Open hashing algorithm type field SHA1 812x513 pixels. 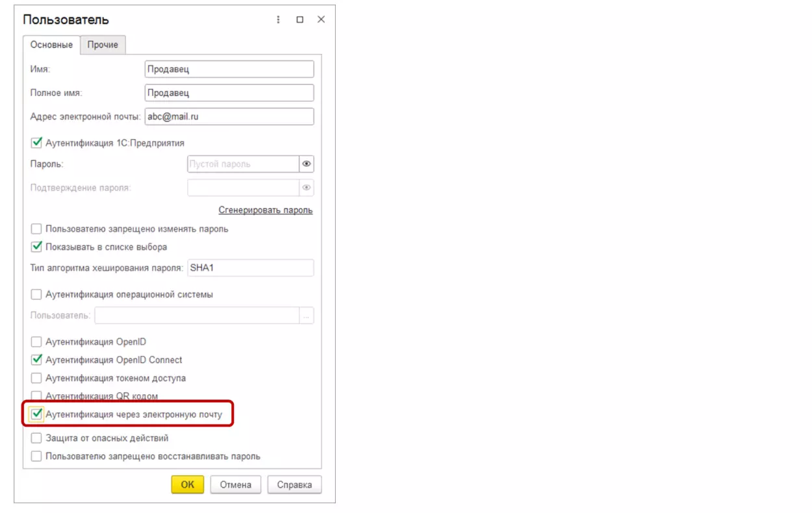click(251, 268)
